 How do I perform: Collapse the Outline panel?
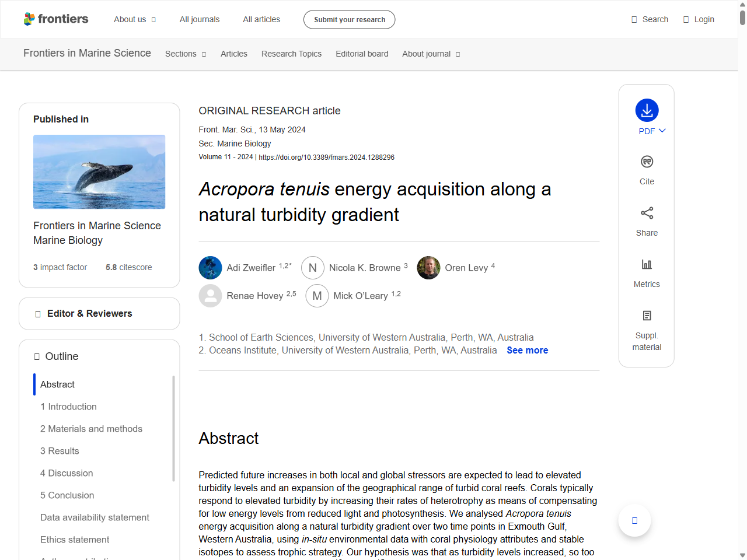click(61, 356)
